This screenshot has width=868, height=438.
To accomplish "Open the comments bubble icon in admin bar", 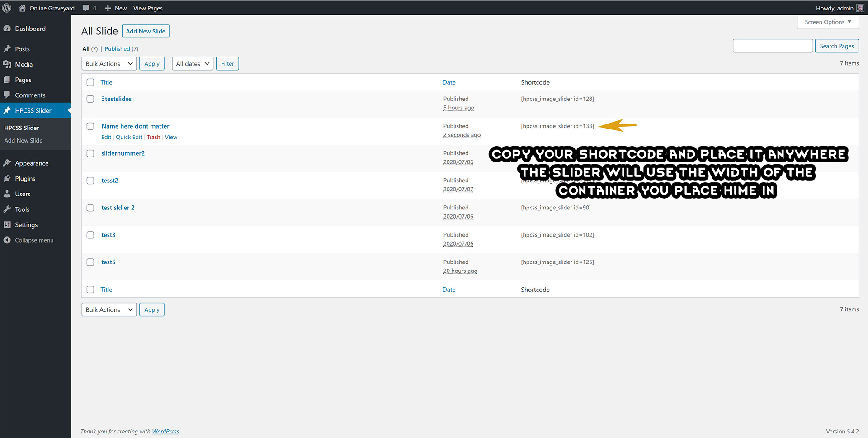I will click(x=86, y=8).
